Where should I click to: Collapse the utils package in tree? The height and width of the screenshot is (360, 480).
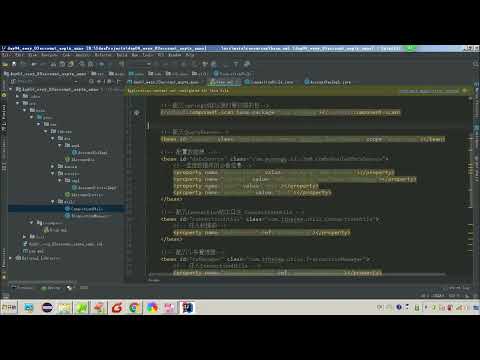(53, 201)
